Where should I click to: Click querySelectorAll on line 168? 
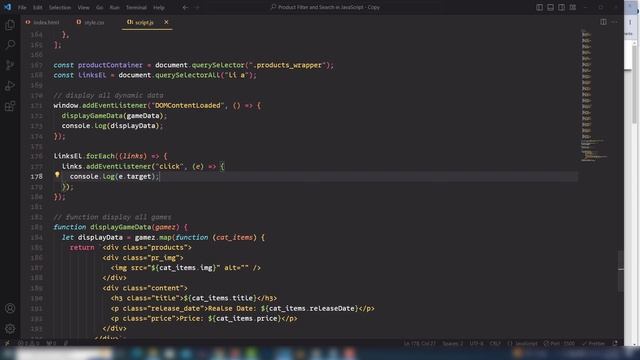pyautogui.click(x=187, y=75)
